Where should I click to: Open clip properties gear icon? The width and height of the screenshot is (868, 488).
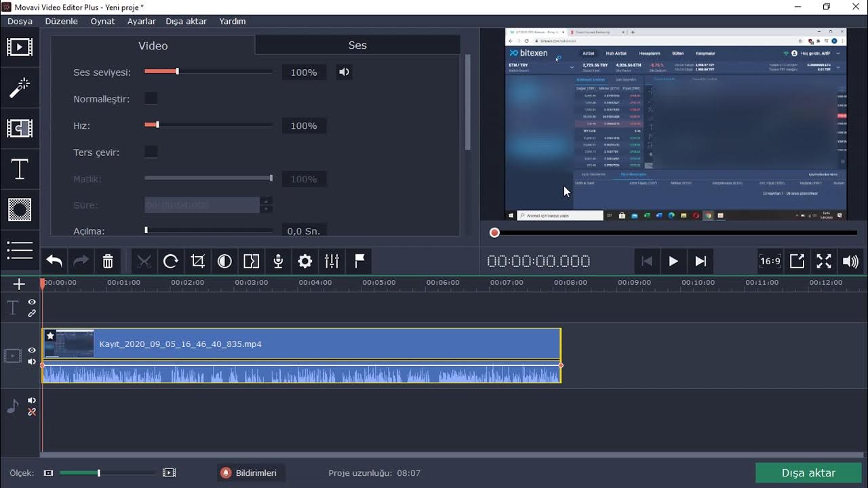(x=305, y=261)
